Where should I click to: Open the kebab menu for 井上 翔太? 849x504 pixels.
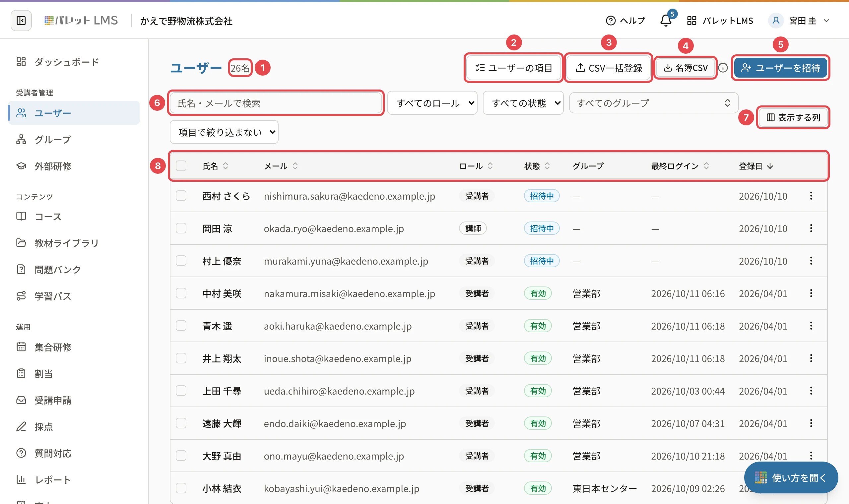[x=811, y=358]
